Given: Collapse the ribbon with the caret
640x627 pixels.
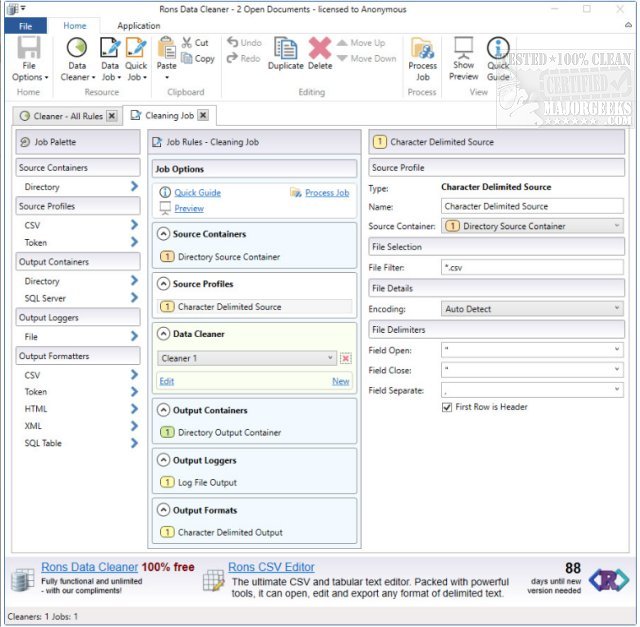Looking at the screenshot, I should (x=628, y=26).
